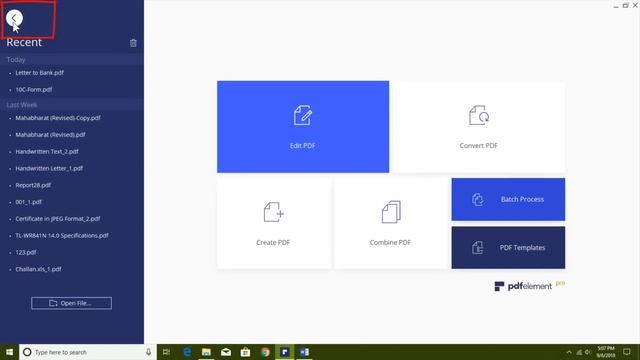Open PDF Templates button

[508, 247]
